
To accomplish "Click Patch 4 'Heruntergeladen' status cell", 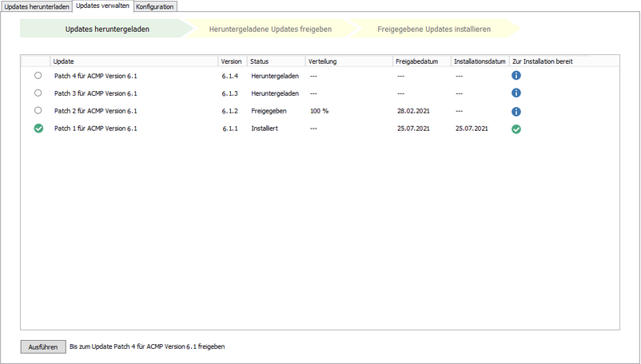I will point(275,76).
